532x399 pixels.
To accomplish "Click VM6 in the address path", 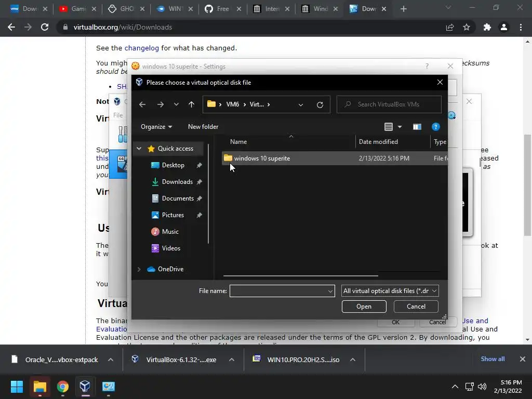I will pyautogui.click(x=232, y=104).
